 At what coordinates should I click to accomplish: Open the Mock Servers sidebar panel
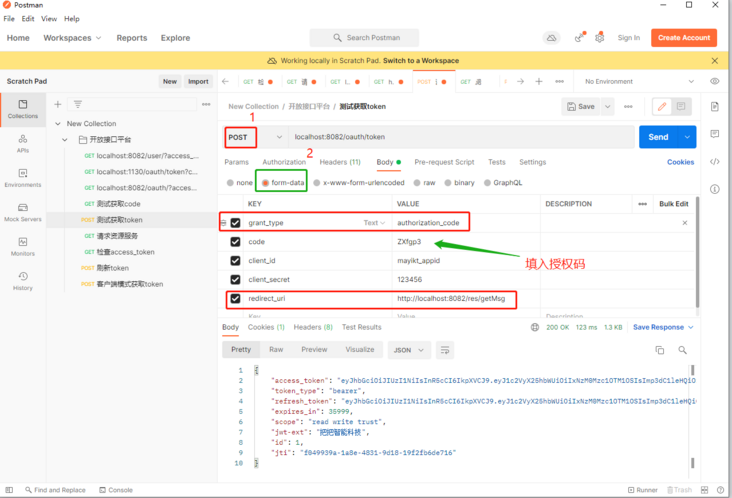[x=23, y=210]
